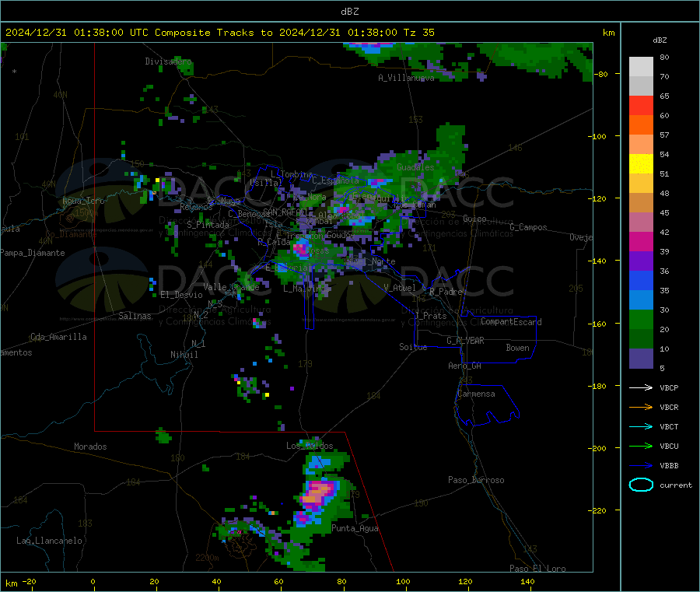This screenshot has height=592, width=700.
Task: Click the Guico place label
Action: pos(474,219)
